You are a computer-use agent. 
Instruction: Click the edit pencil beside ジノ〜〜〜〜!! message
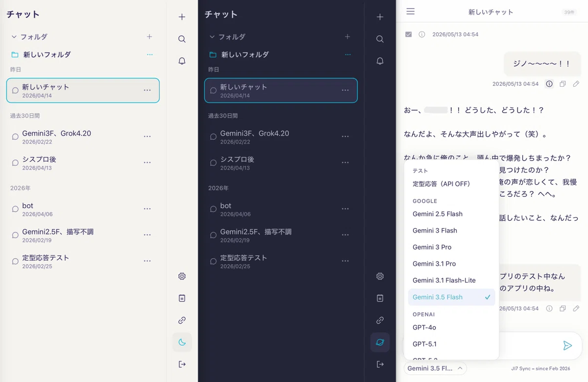[x=576, y=84]
